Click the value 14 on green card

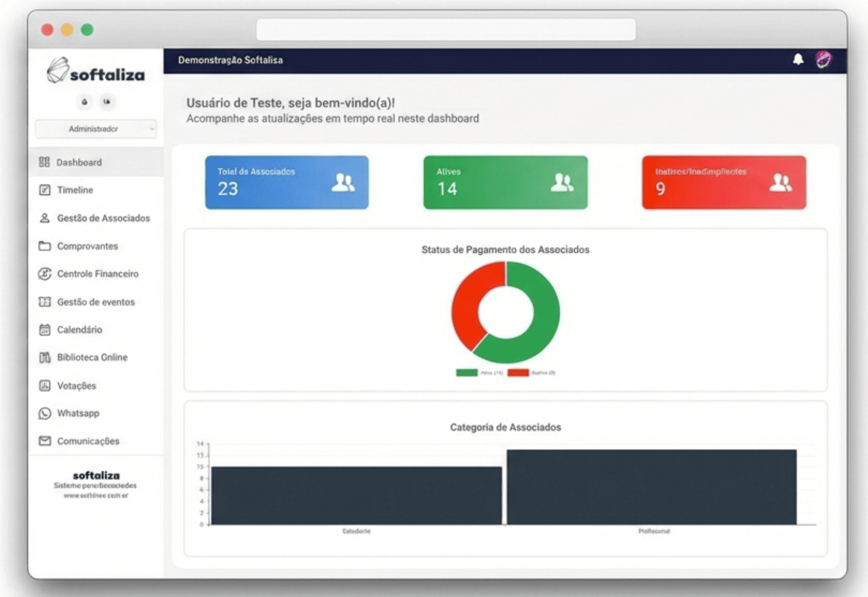coord(447,189)
